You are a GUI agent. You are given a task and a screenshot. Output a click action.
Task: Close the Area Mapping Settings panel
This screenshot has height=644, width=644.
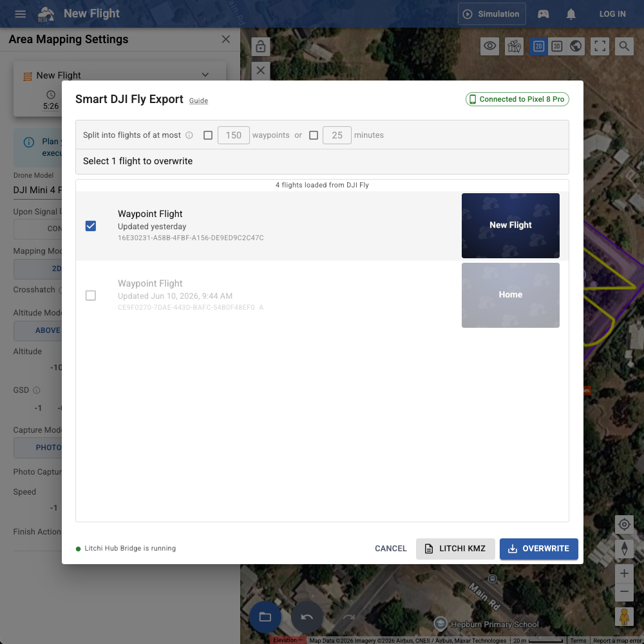pyautogui.click(x=226, y=39)
